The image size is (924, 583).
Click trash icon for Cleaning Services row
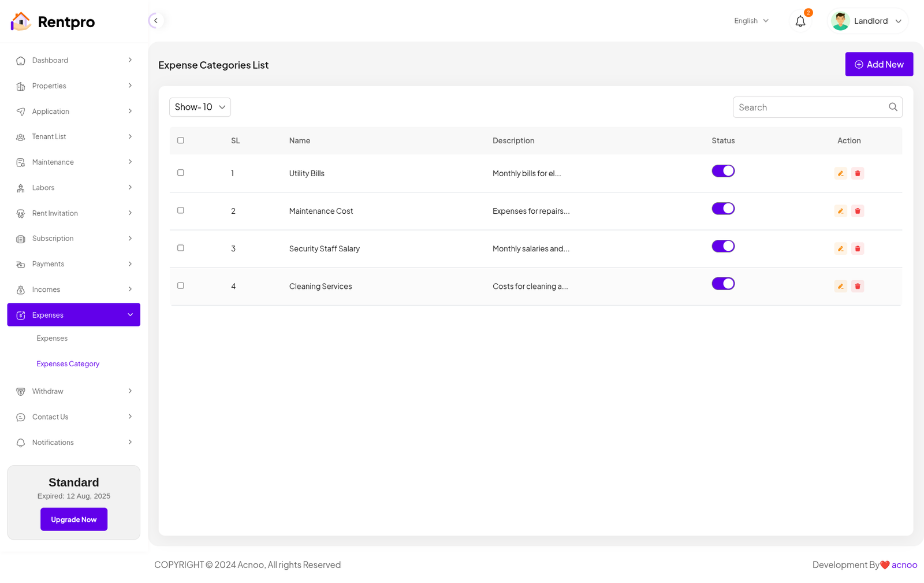pyautogui.click(x=858, y=286)
